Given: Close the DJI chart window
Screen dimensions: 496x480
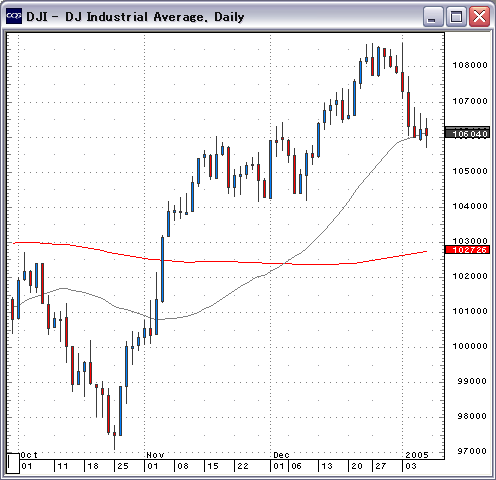Looking at the screenshot, I should [479, 16].
